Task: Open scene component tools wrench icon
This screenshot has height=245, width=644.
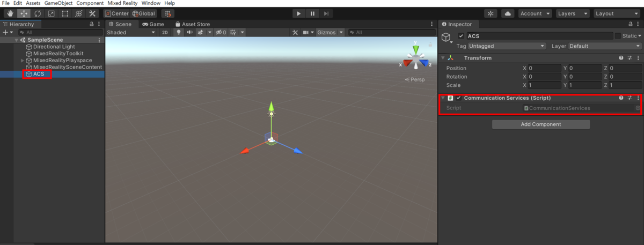Action: [x=295, y=32]
